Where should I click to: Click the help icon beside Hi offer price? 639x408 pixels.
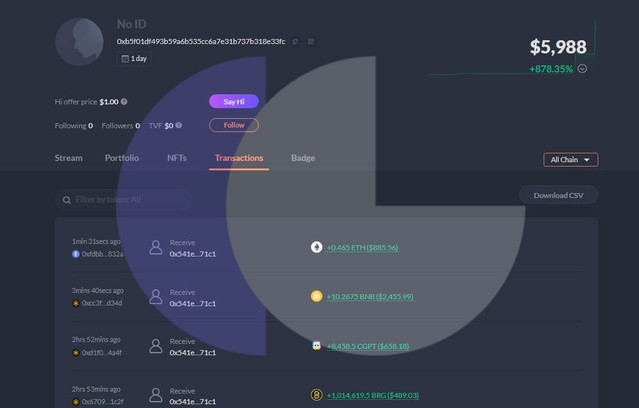click(x=124, y=101)
